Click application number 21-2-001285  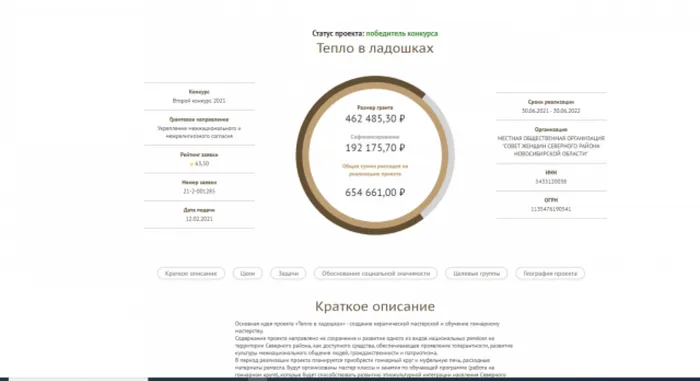pyautogui.click(x=199, y=191)
